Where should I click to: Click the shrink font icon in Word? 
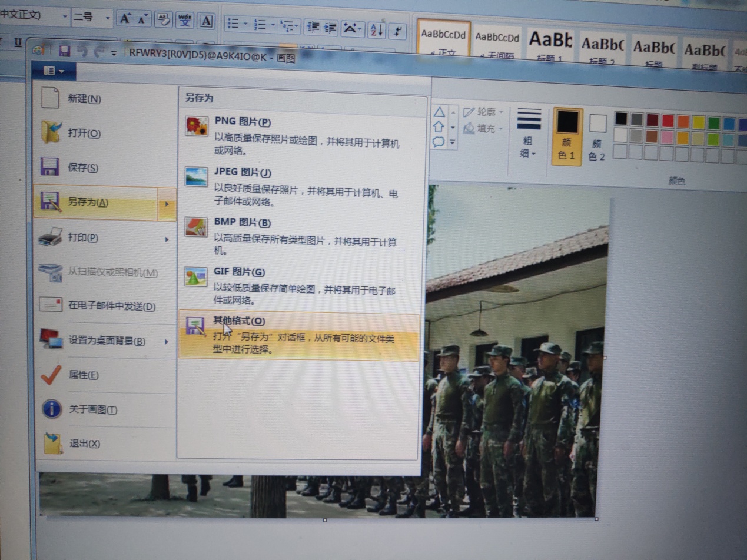pos(142,19)
